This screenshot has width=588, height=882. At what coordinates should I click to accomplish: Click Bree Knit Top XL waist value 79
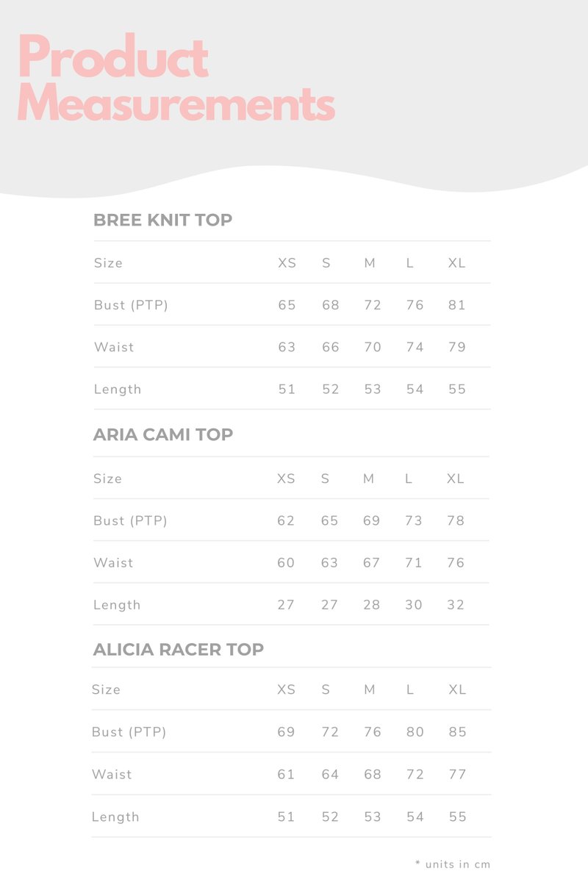[x=457, y=347]
